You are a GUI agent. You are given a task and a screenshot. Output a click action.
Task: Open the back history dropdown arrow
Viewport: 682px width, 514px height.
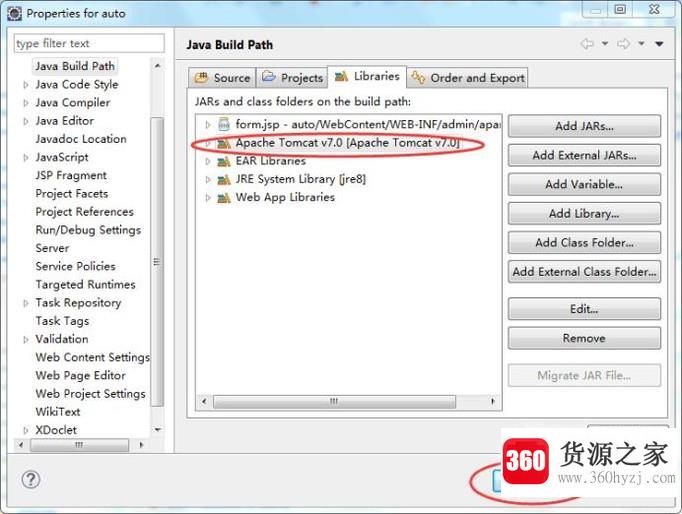tap(605, 43)
